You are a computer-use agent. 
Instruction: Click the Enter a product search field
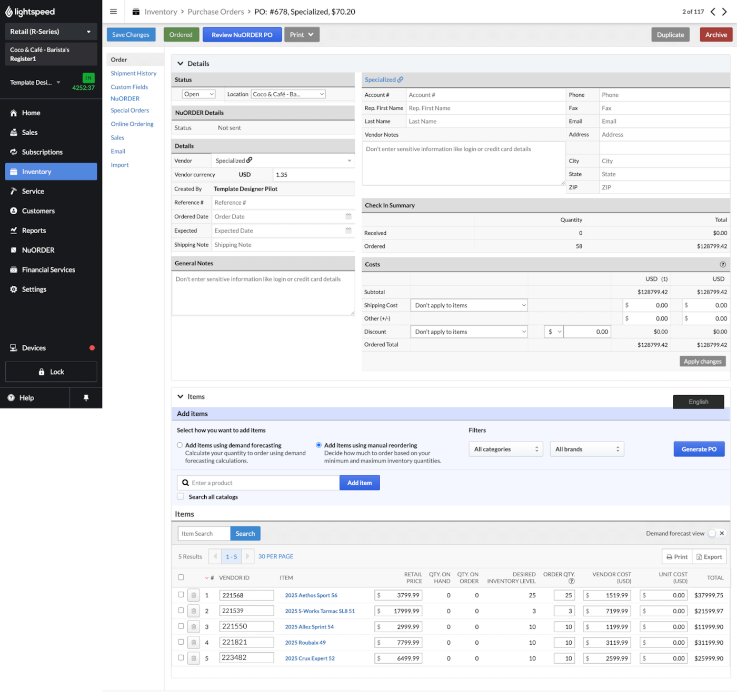point(258,483)
